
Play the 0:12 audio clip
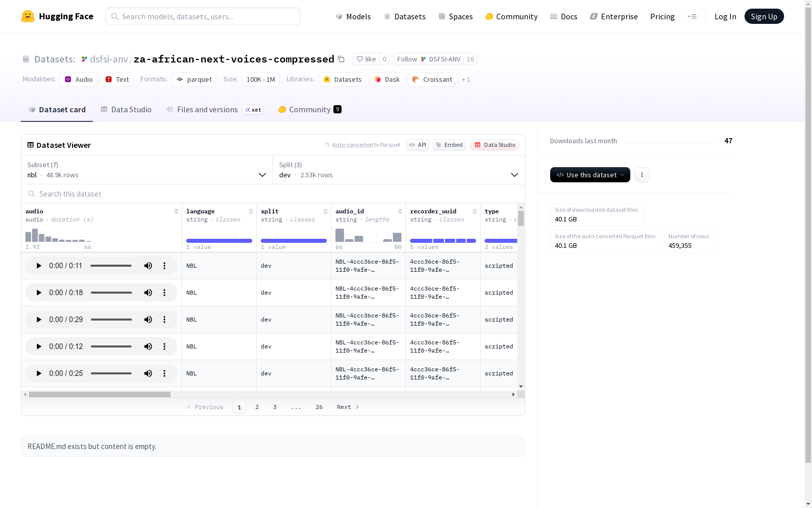click(x=39, y=346)
